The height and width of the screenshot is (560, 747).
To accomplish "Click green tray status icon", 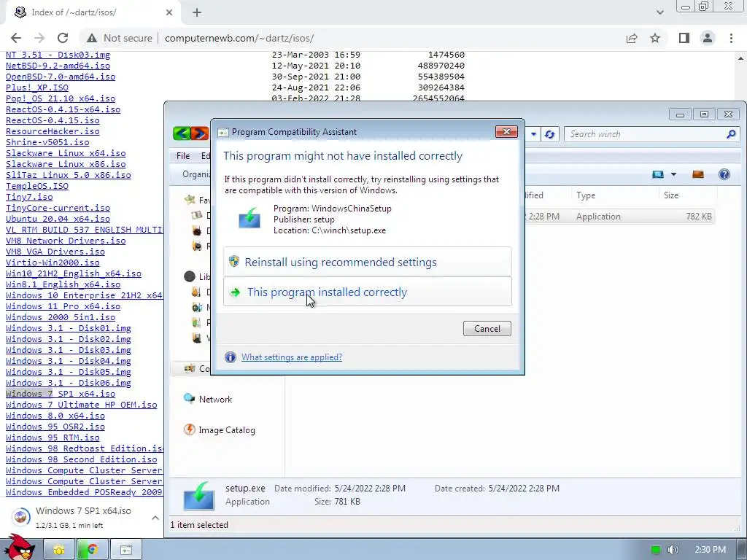I will (656, 550).
